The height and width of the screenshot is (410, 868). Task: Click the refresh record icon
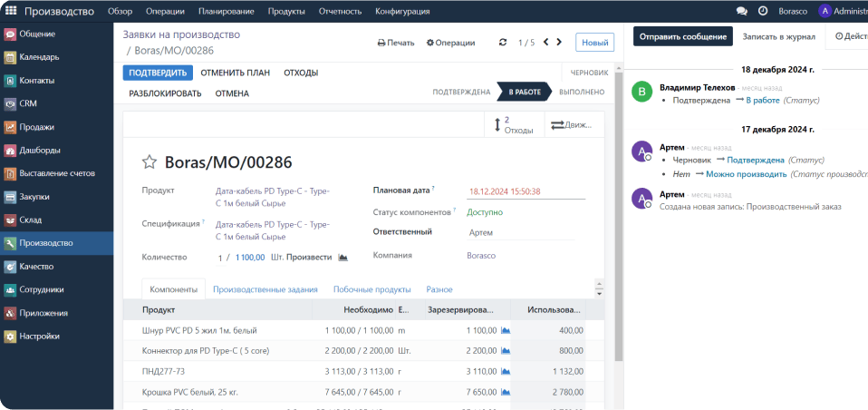pos(503,42)
